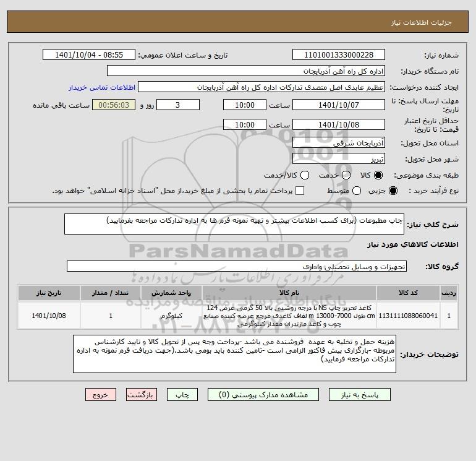
Task: Click the request number field 1101001333000228
Action: 339,54
